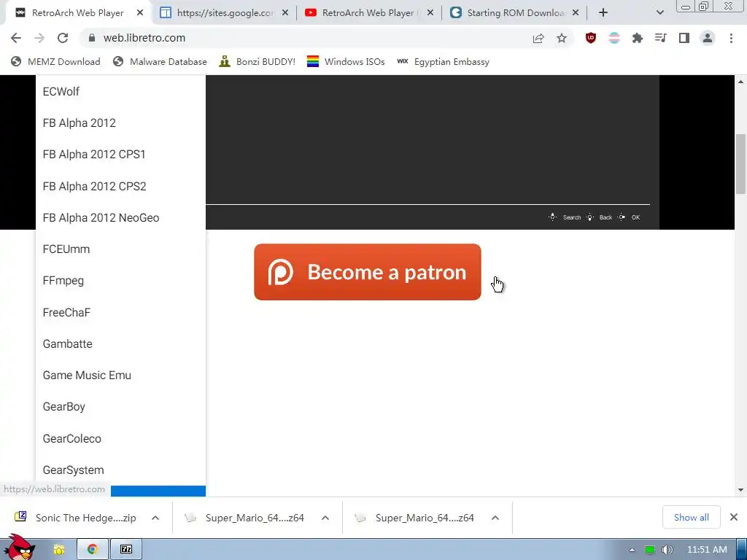Open the uBlock Origin extension
This screenshot has height=560, width=747.
(x=591, y=38)
